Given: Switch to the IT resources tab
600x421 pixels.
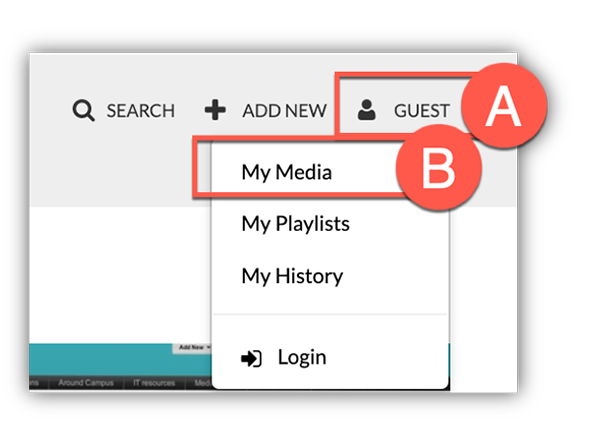Looking at the screenshot, I should pos(155,383).
